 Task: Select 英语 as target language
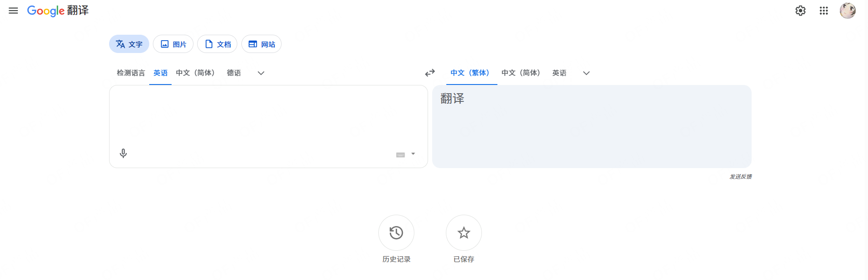pos(559,73)
